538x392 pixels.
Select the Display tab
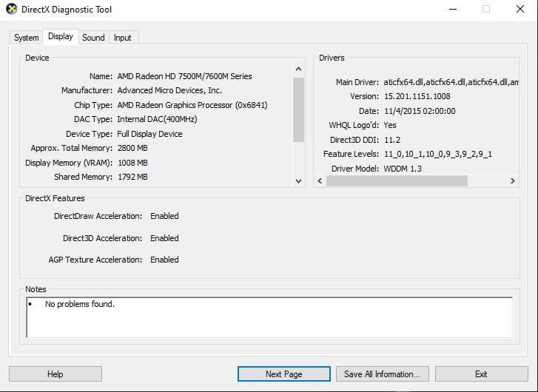pyautogui.click(x=61, y=36)
